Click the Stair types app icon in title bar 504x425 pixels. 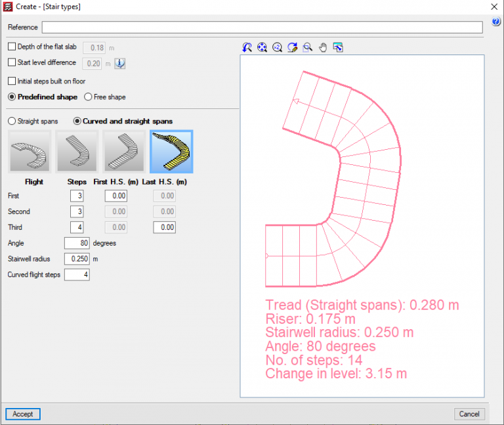(7, 7)
